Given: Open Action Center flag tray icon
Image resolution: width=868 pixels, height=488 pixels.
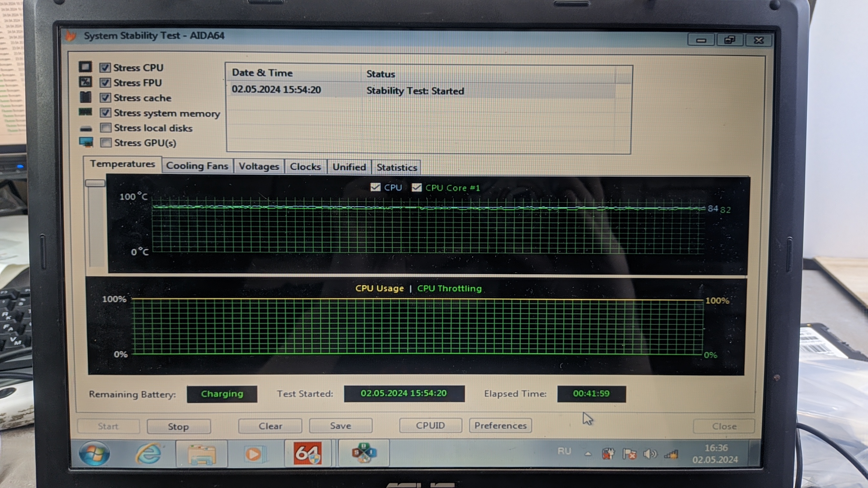Looking at the screenshot, I should point(629,454).
